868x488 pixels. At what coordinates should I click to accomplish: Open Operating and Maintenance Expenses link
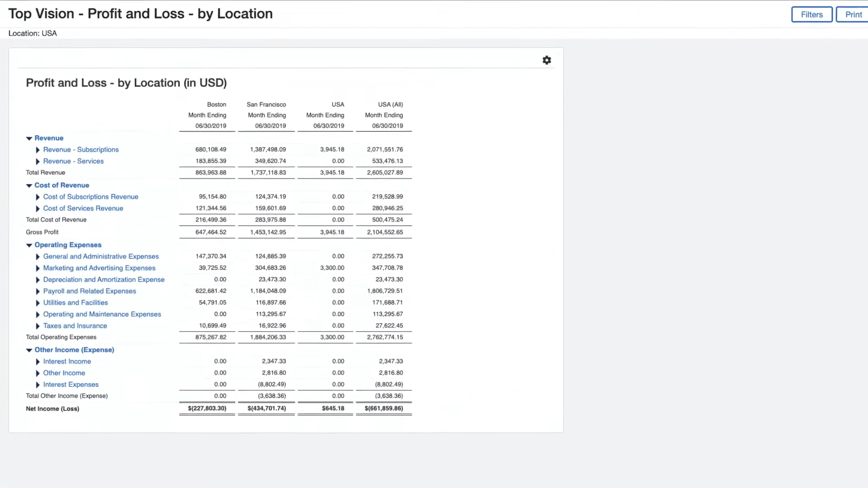pyautogui.click(x=102, y=314)
